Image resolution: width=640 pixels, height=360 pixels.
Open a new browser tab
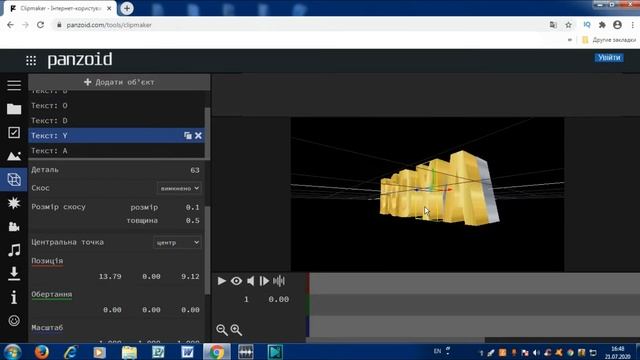(127, 8)
